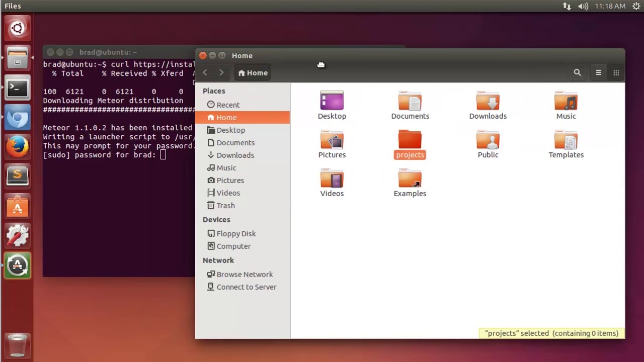Open Downloads in the Places sidebar
This screenshot has width=644, height=362.
pyautogui.click(x=243, y=155)
